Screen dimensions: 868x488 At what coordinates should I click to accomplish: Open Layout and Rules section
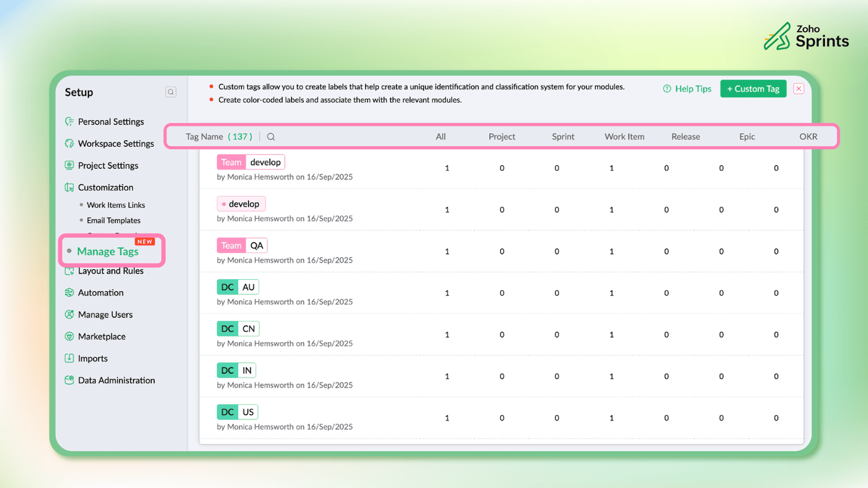click(x=111, y=271)
